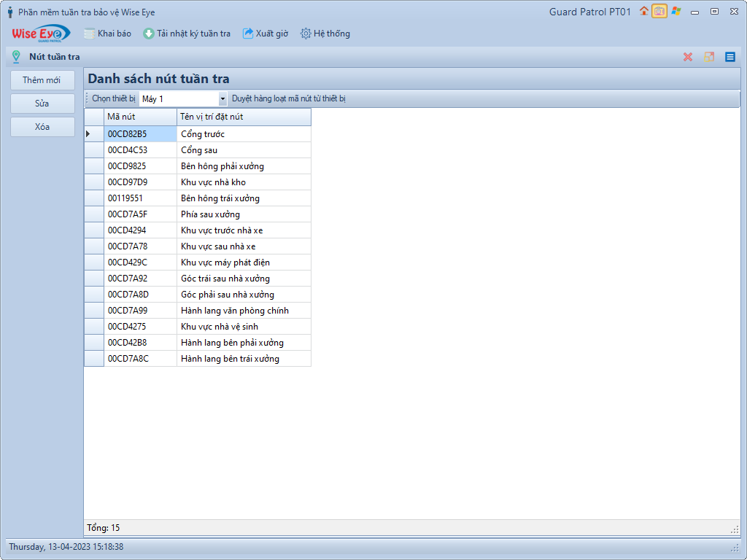The height and width of the screenshot is (560, 747).
Task: Click the Sửa button
Action: pos(42,104)
